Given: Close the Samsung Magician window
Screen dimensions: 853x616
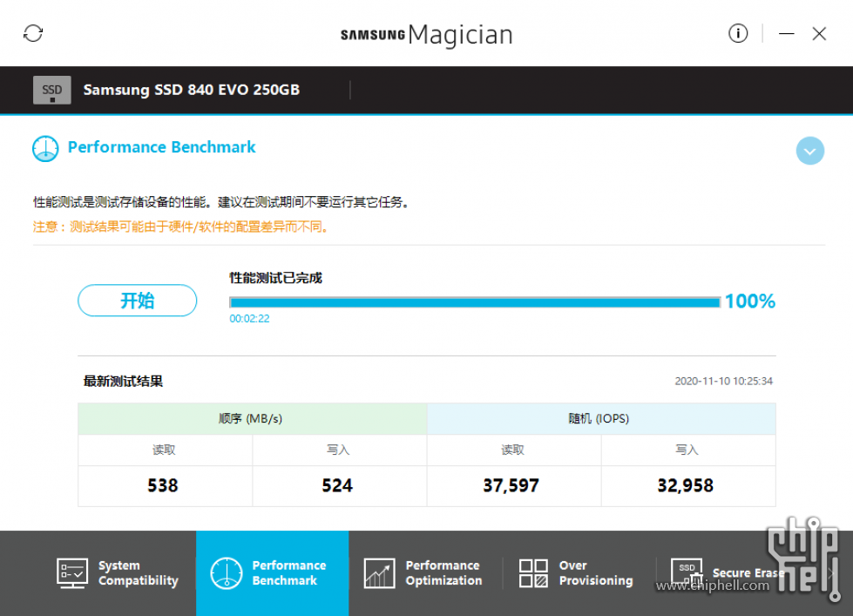Looking at the screenshot, I should [x=819, y=34].
